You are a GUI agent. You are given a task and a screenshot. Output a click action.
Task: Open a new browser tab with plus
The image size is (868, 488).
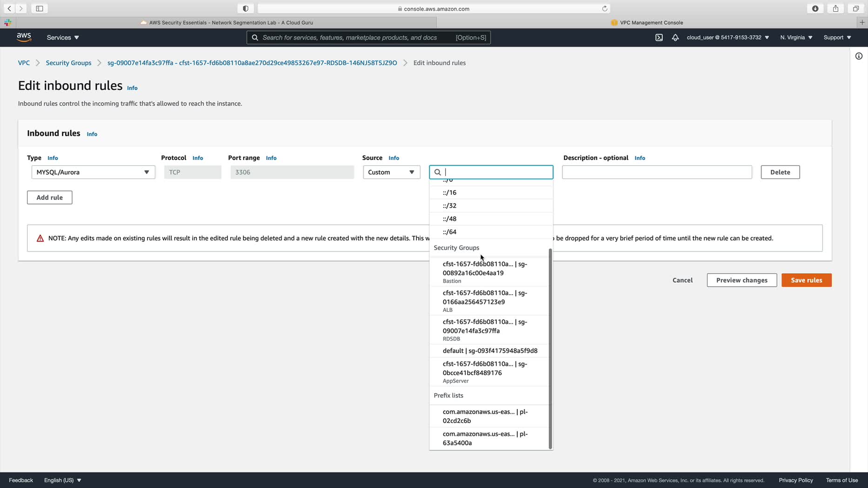[x=862, y=22]
